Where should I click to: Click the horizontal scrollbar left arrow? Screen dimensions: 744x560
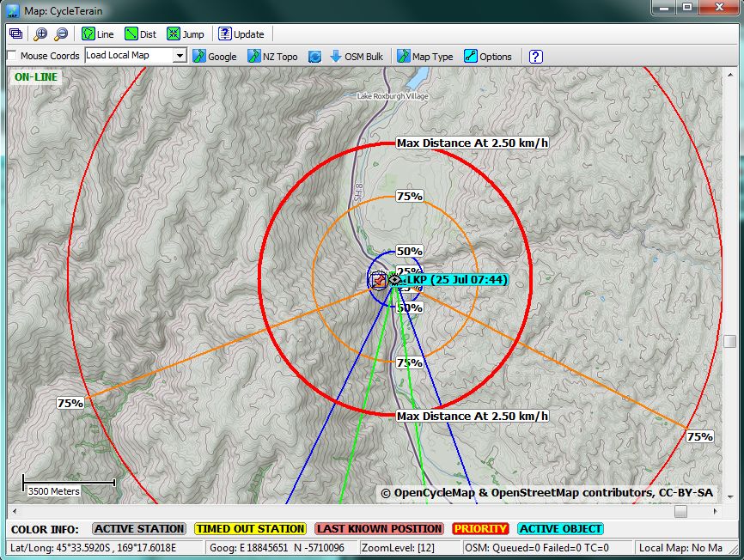[x=15, y=511]
